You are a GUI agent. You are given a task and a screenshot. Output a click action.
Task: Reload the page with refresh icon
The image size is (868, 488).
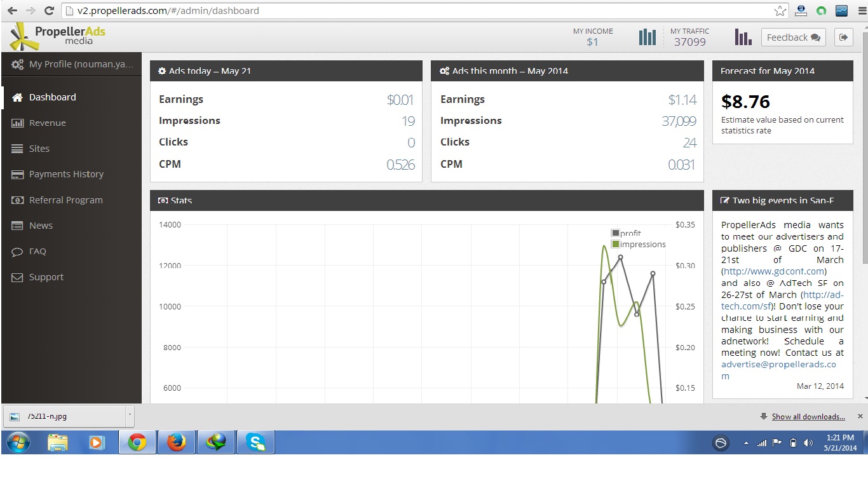49,11
